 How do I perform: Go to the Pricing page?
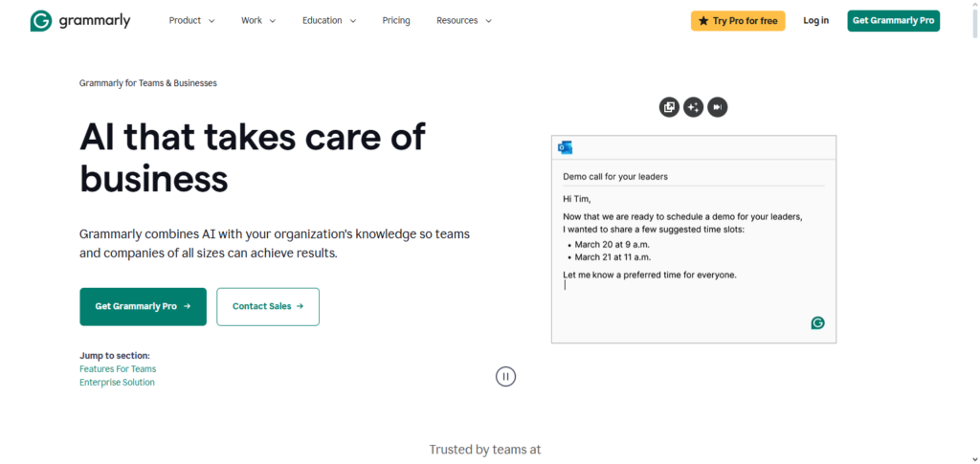tap(396, 21)
